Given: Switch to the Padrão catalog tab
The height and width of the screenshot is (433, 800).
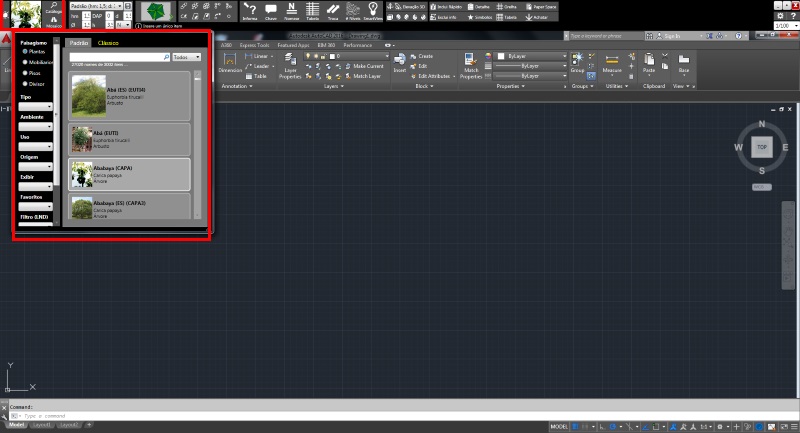Looking at the screenshot, I should tap(79, 43).
